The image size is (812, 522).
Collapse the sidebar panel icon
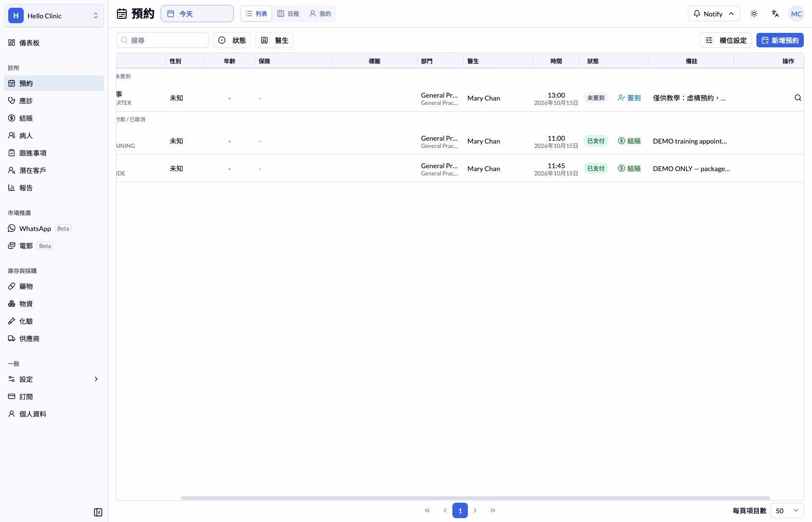[x=98, y=512]
